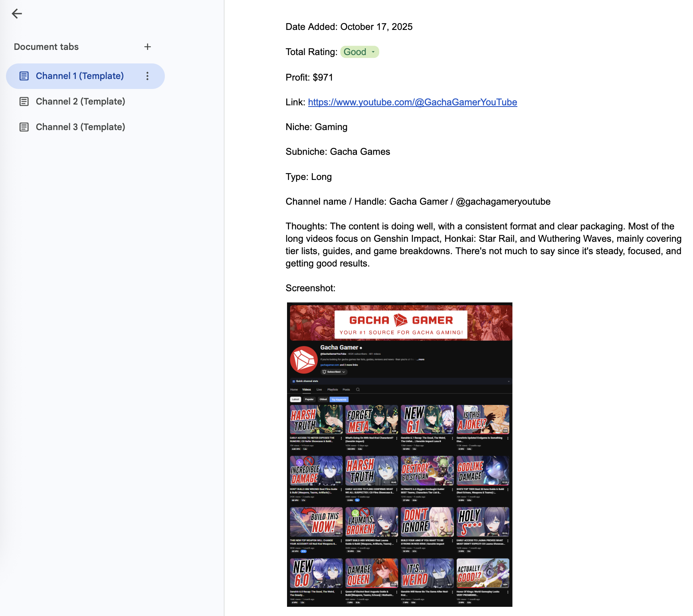Click the 'Document tabs' heading
The image size is (693, 616).
click(46, 47)
